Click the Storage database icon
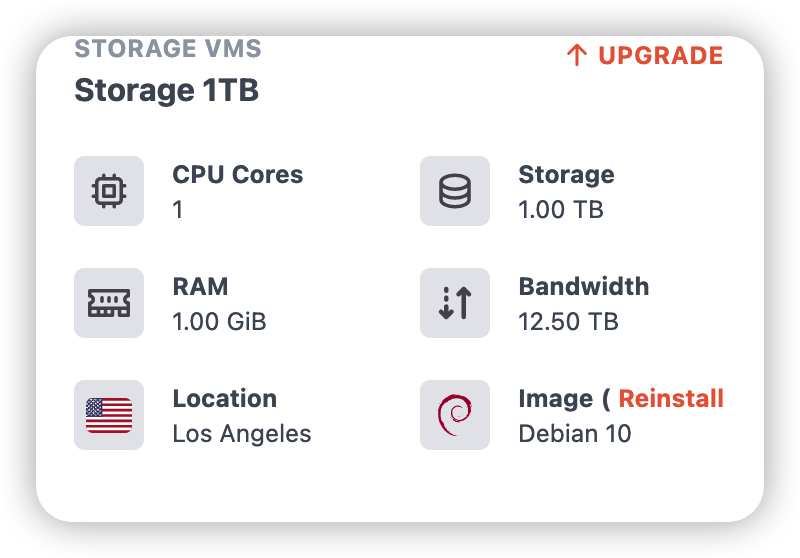Screen dimensions: 800x558 pos(455,191)
